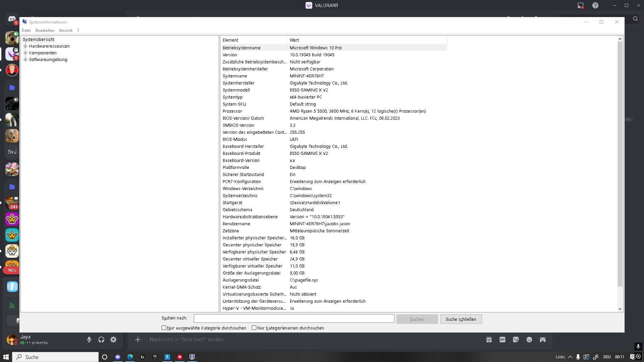The image size is (644, 362).
Task: Select the Zeitzone row
Action: pyautogui.click(x=334, y=231)
